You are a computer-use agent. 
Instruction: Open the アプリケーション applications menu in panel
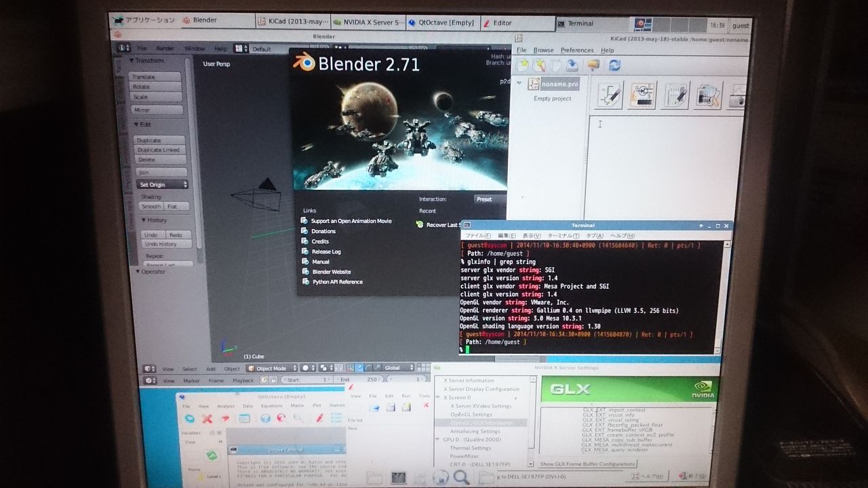pos(144,20)
